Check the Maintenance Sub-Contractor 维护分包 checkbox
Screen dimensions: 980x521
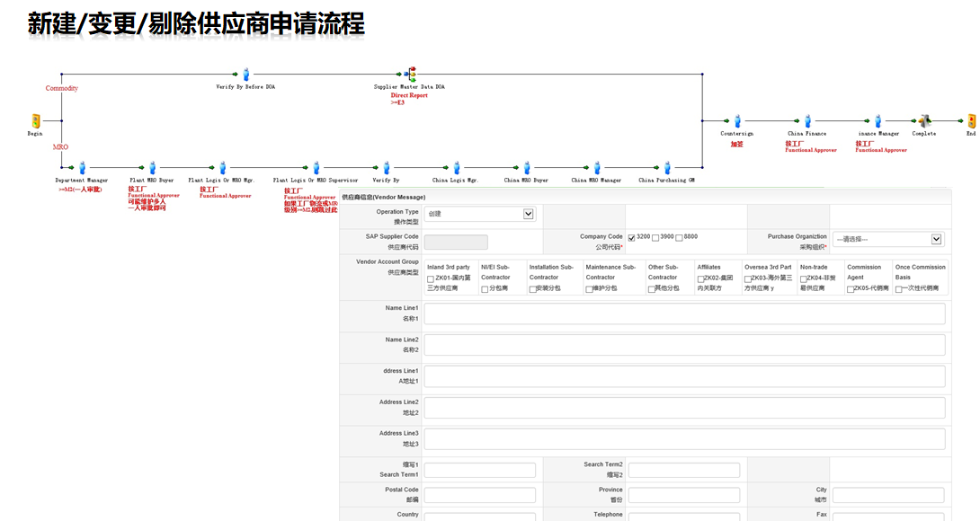(x=590, y=289)
